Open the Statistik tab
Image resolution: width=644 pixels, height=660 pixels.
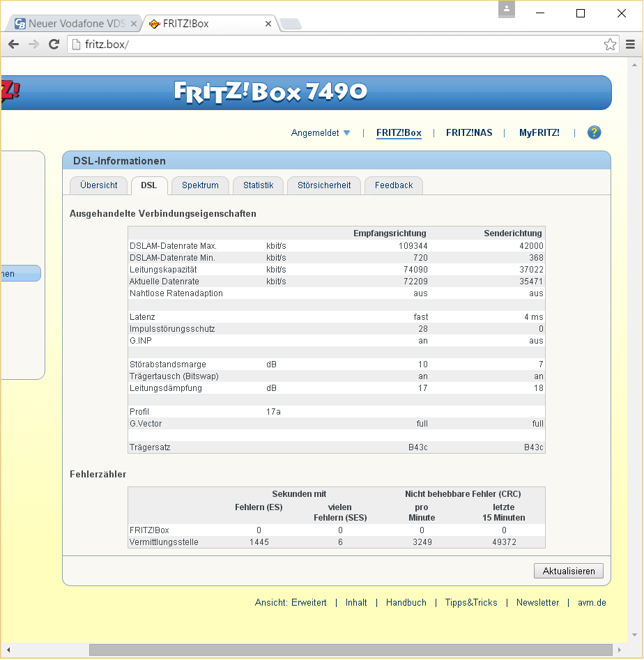pos(258,185)
